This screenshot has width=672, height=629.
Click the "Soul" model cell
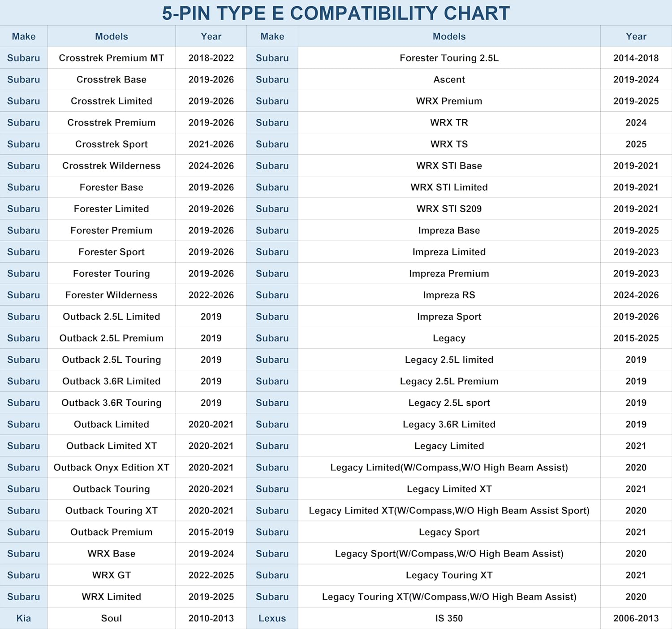112,618
